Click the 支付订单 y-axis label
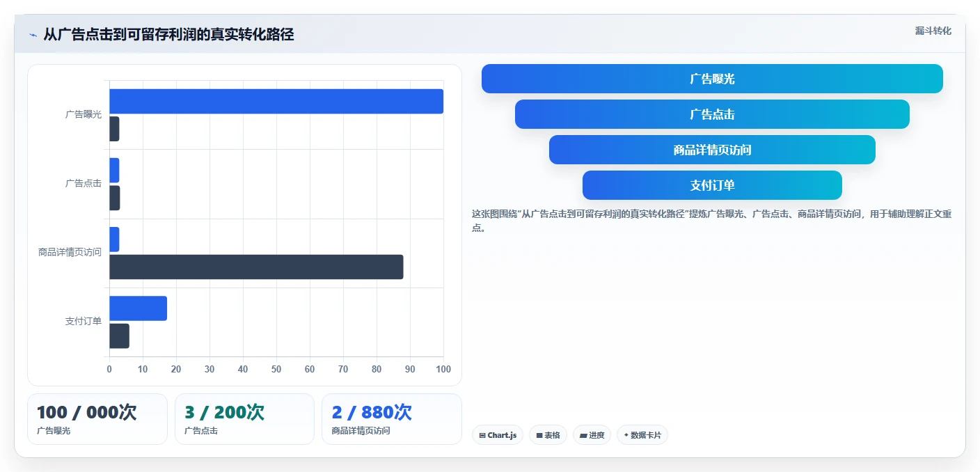Screen dimensions: 980x472 (x=84, y=321)
